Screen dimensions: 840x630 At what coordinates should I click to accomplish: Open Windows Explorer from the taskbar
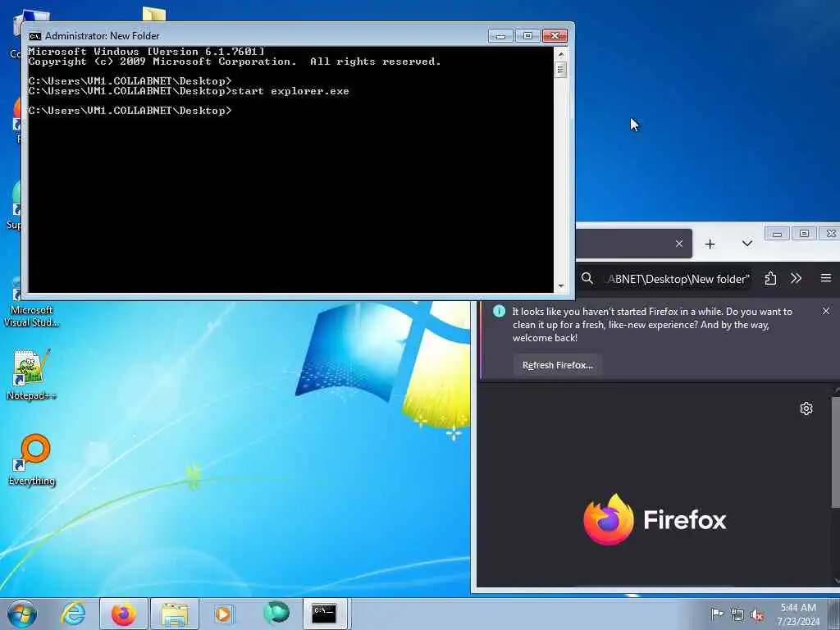(x=175, y=614)
